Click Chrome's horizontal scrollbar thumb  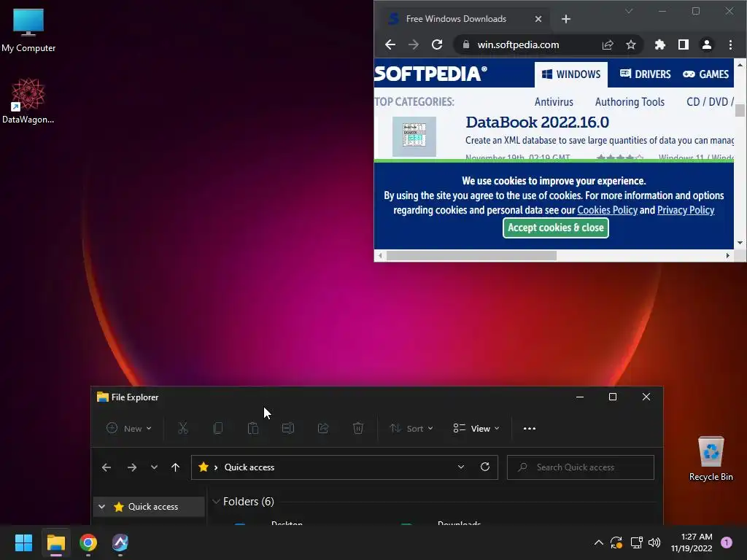coord(471,256)
